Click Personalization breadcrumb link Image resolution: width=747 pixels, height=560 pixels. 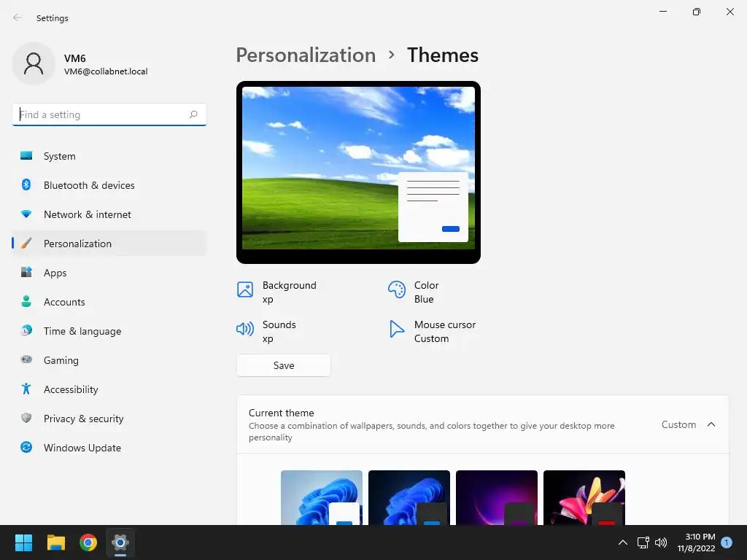306,55
